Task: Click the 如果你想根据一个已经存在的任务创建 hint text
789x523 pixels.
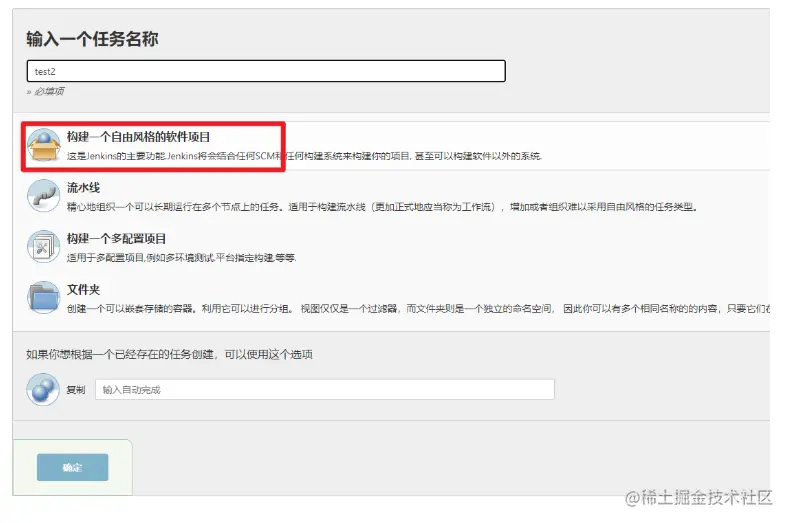Action: (x=169, y=354)
